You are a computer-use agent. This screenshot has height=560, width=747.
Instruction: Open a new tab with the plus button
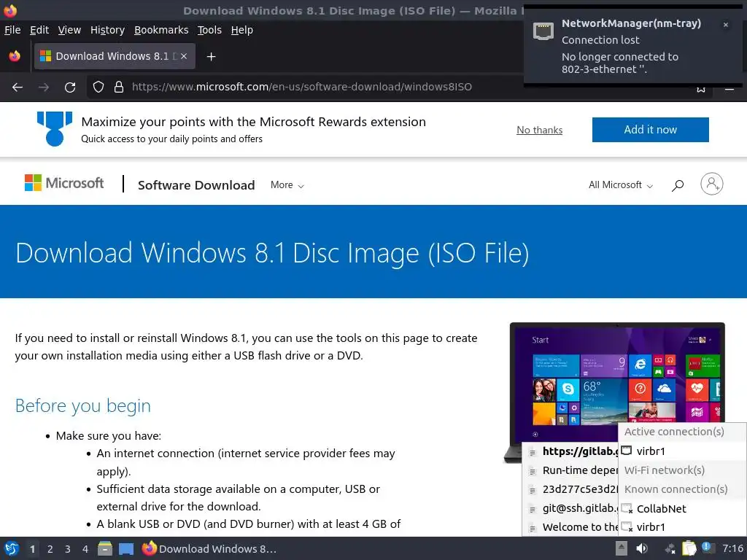[x=211, y=57]
